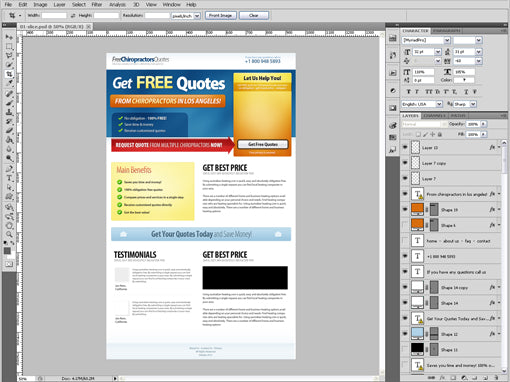The height and width of the screenshot is (382, 510).
Task: Open the text Color swatch
Action: 464,80
